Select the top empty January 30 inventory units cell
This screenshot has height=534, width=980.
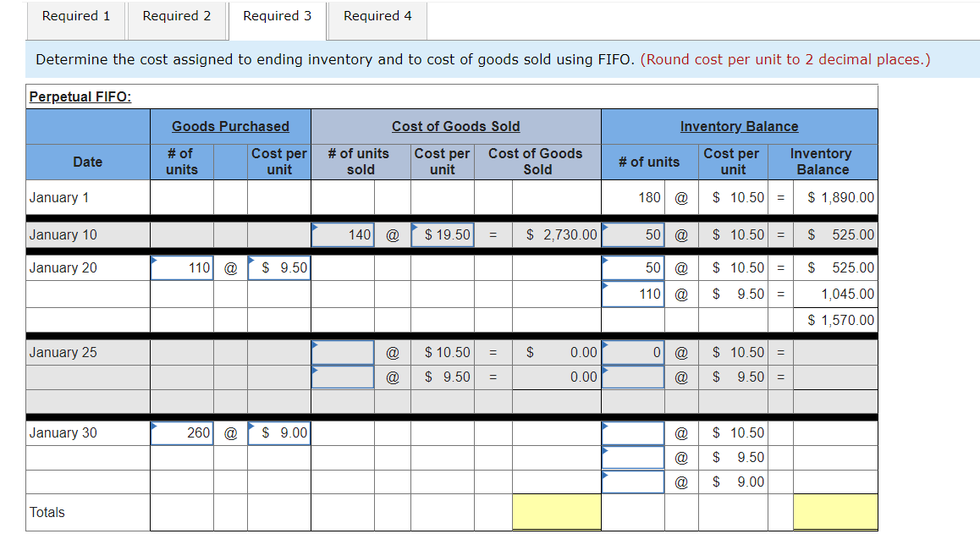(632, 432)
